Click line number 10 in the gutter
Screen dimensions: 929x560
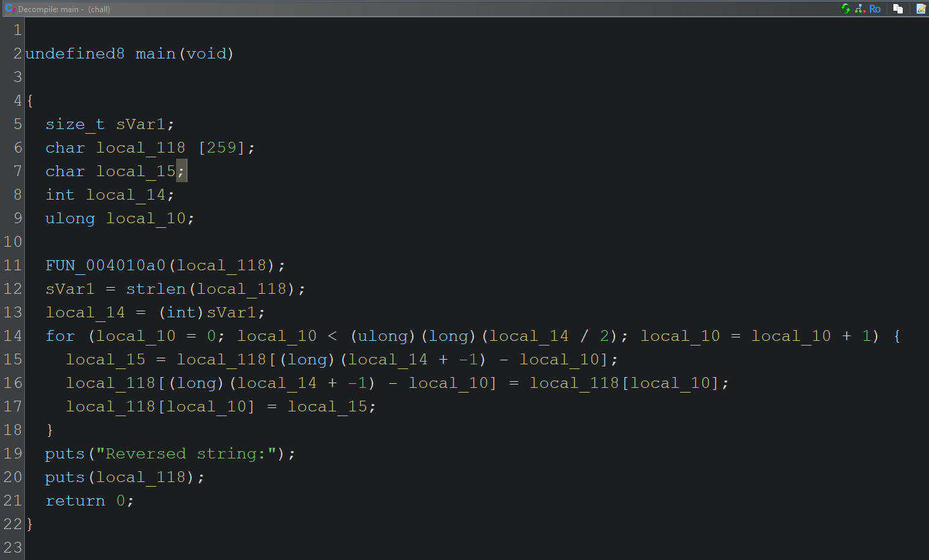tap(13, 242)
